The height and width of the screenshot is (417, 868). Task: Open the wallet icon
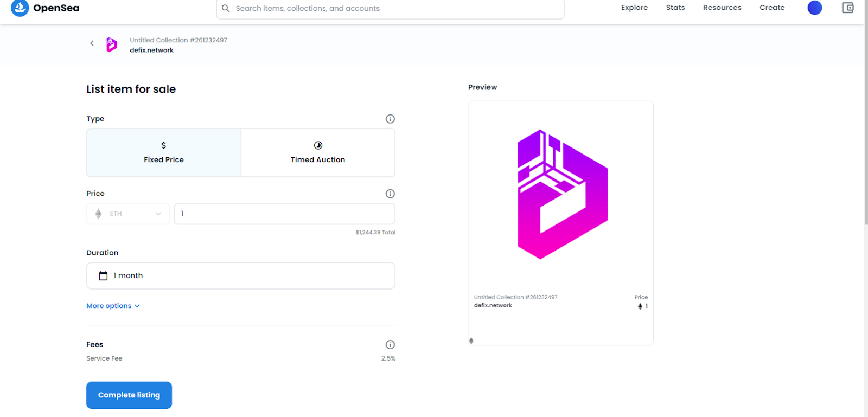coord(848,8)
